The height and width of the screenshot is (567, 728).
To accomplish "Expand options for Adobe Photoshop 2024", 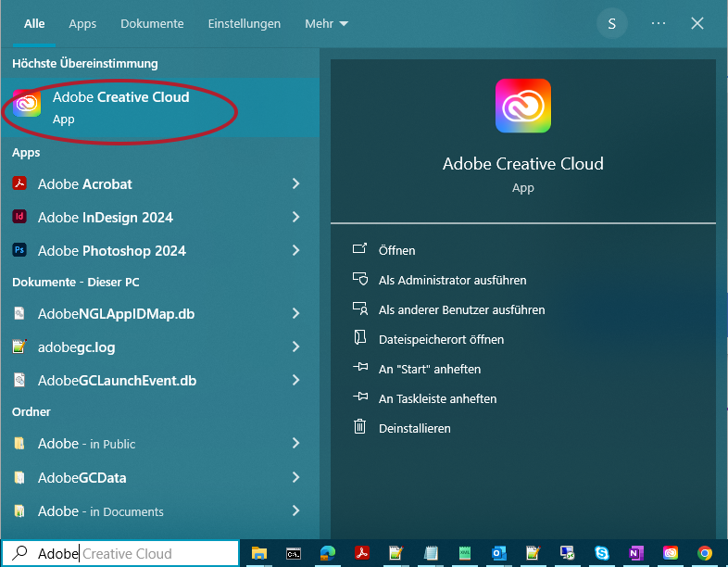I will click(296, 251).
